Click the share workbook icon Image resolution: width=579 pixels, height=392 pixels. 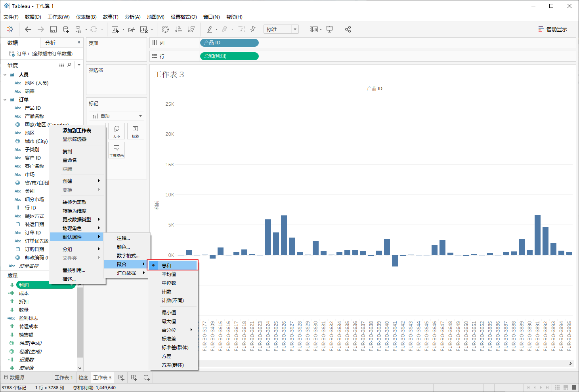348,29
